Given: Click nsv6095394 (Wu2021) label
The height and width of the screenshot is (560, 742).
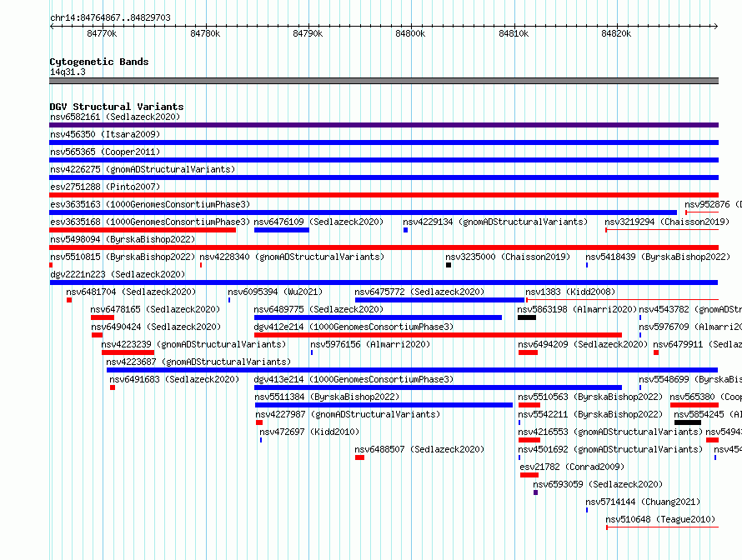Looking at the screenshot, I should coord(275,292).
